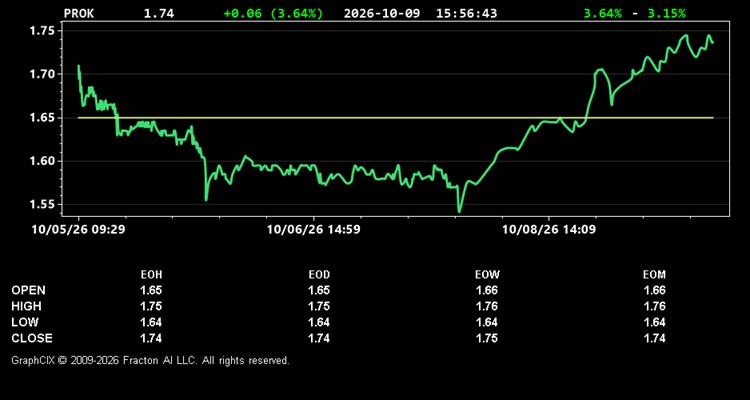
Task: Click the yellow 1.65 reference line
Action: point(396,118)
